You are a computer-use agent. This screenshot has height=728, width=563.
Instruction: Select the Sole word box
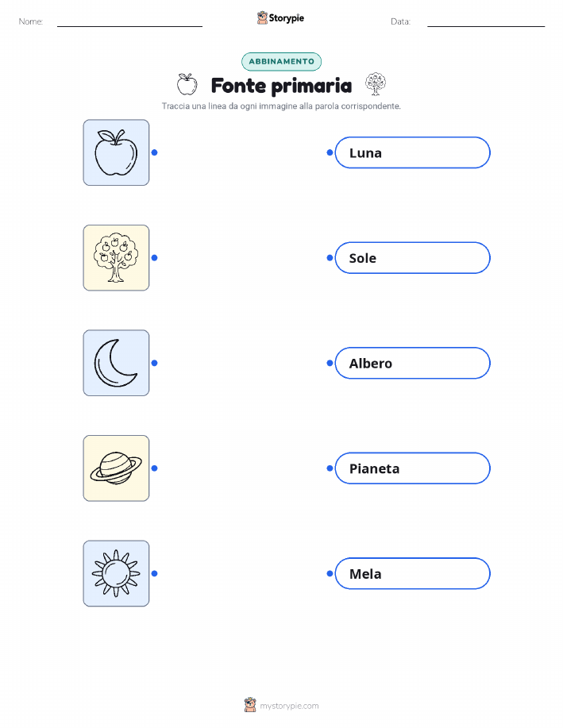(412, 258)
